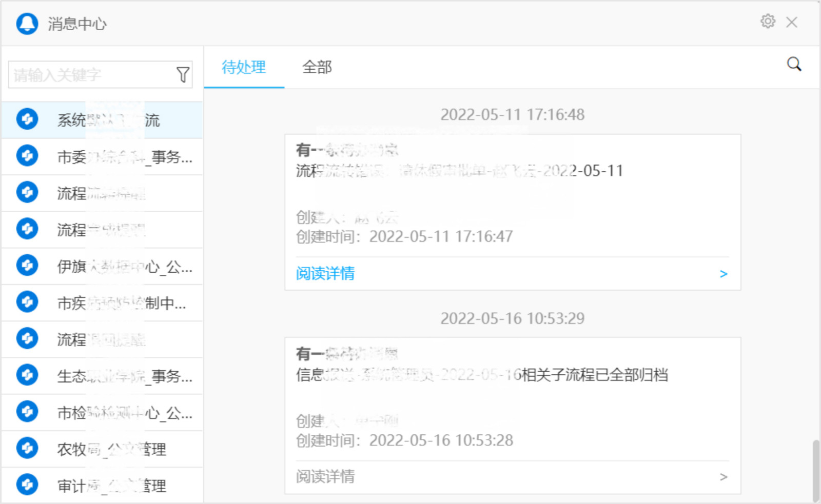
Task: Click the message text ending 2022-05-11
Action: 459,171
